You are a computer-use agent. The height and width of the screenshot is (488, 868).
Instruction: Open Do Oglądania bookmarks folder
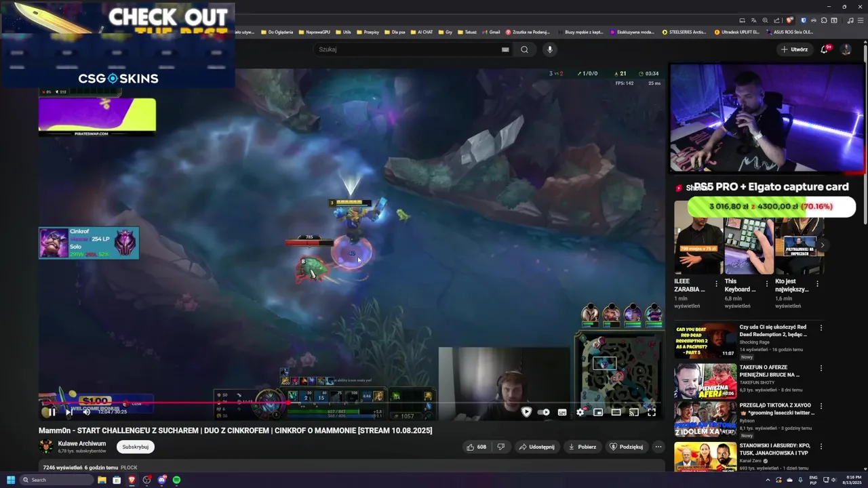[x=277, y=32]
